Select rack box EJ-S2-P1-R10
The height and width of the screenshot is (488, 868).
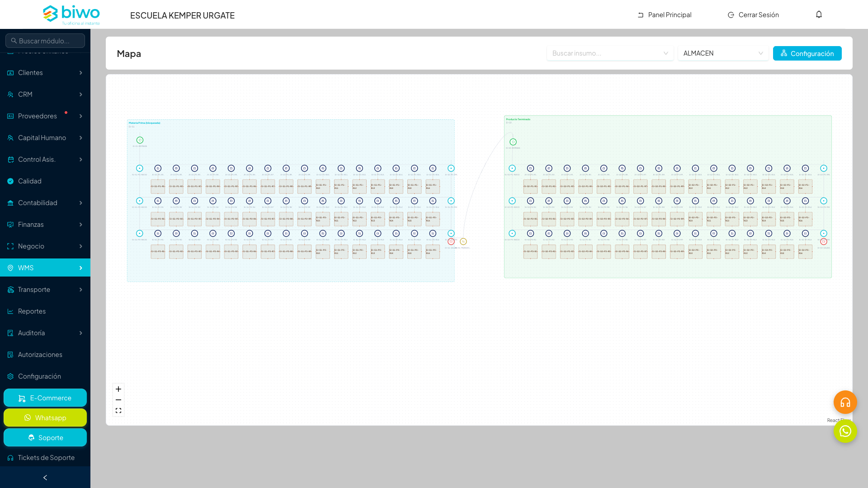point(695,187)
